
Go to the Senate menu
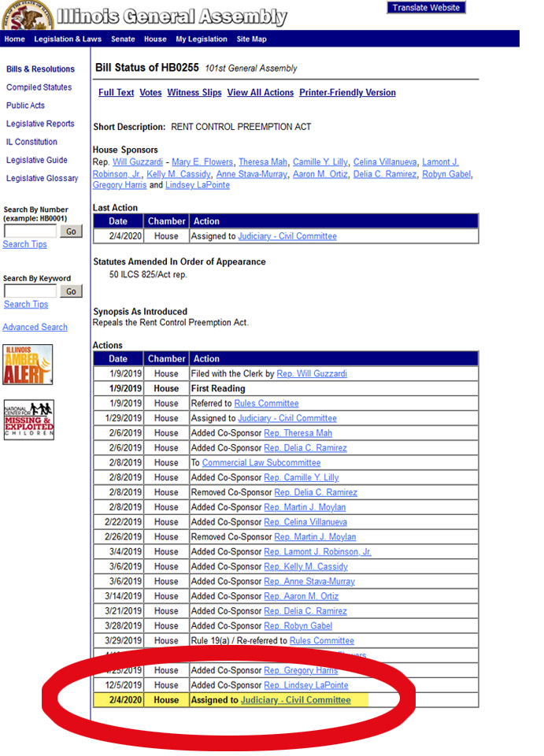pyautogui.click(x=123, y=39)
